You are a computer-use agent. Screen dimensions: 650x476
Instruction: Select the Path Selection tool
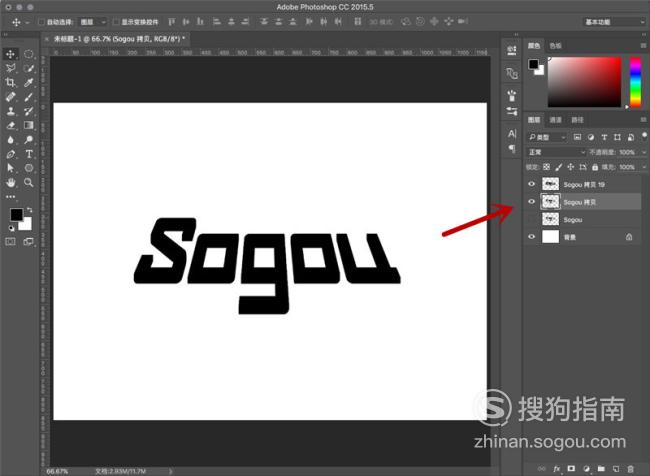[10, 168]
